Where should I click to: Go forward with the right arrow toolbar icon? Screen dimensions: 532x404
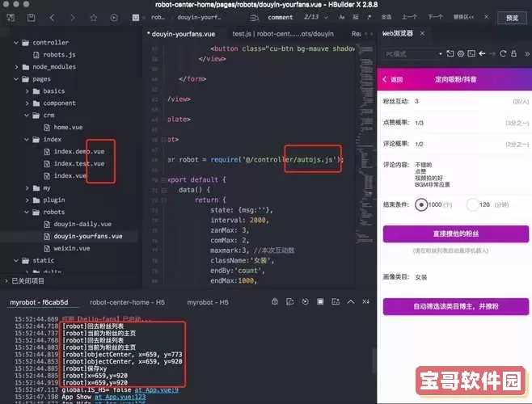click(73, 17)
